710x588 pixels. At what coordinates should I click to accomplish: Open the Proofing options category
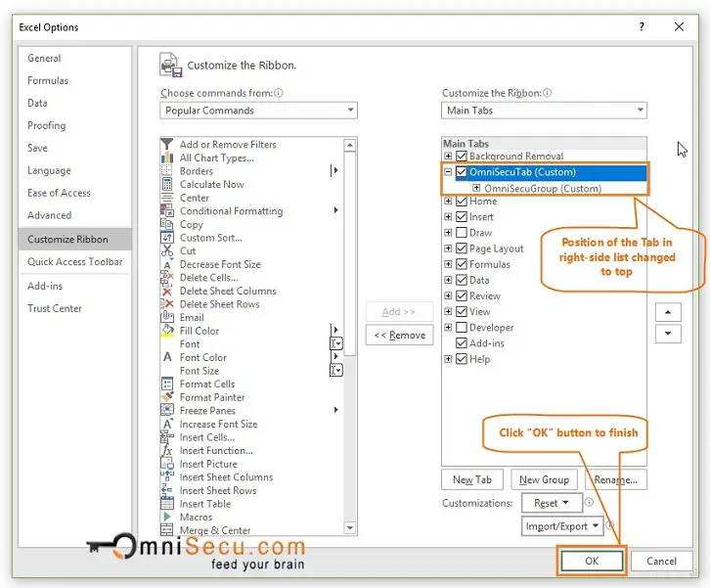(47, 125)
